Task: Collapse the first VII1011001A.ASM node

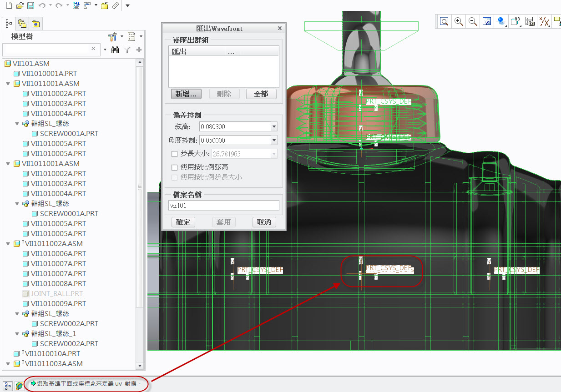Action: tap(8, 84)
